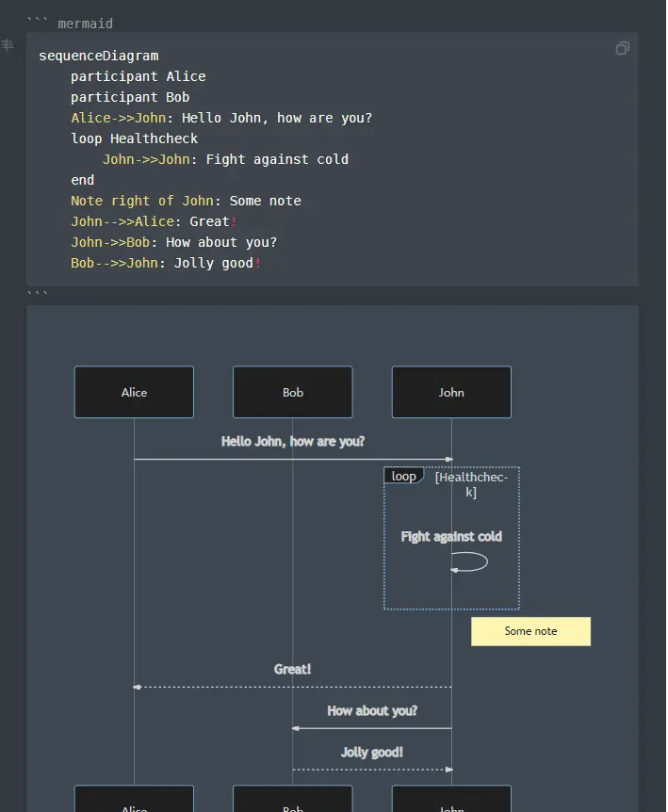
Task: Click the 'John->>John: Fight against cold' line
Action: tap(225, 159)
